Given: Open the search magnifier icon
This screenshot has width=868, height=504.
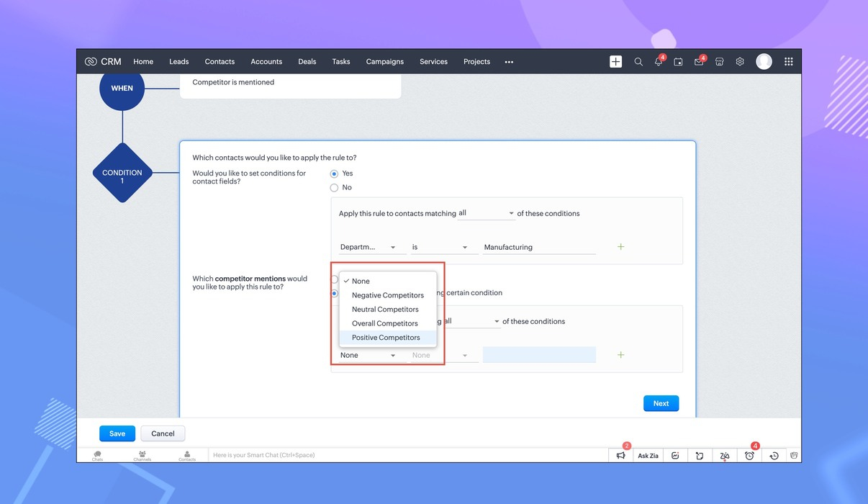Looking at the screenshot, I should point(638,62).
